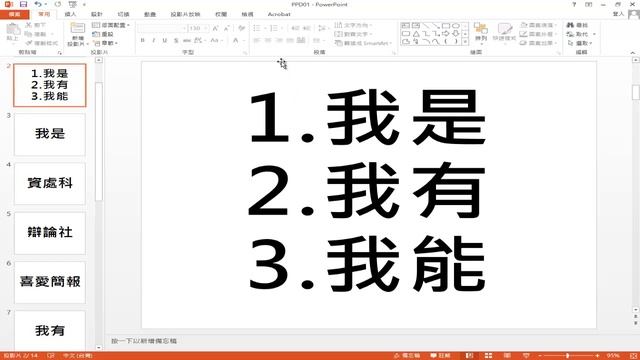Toggle text Shadow formatting
640x360 pixels.
176,40
